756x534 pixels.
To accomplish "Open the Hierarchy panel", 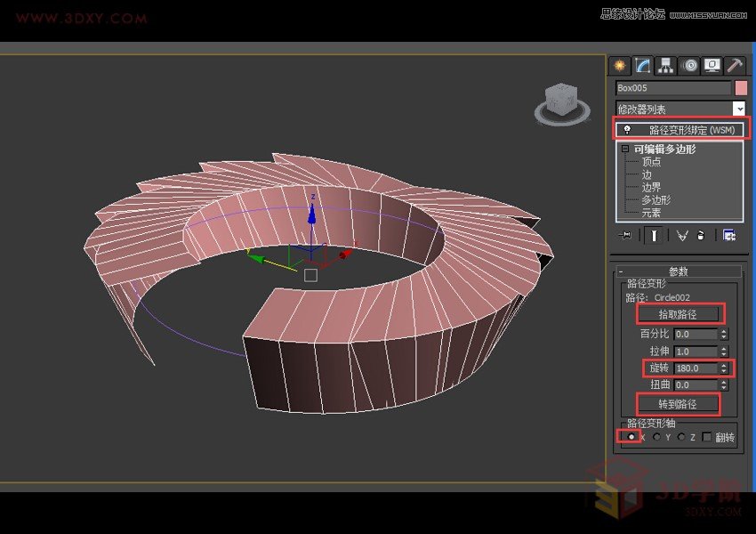I will pos(666,65).
